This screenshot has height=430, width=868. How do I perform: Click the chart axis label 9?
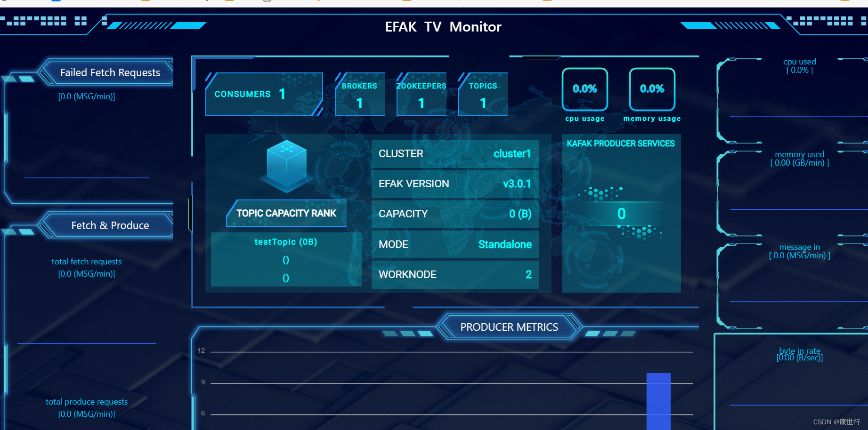pos(203,382)
